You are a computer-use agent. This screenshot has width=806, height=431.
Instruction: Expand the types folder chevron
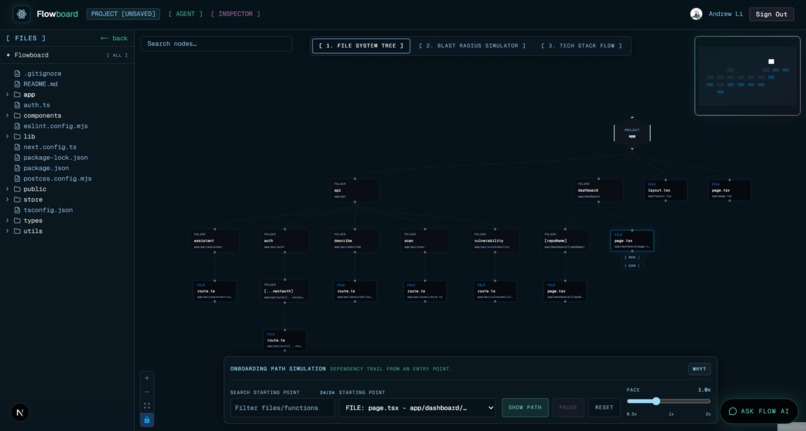click(7, 221)
